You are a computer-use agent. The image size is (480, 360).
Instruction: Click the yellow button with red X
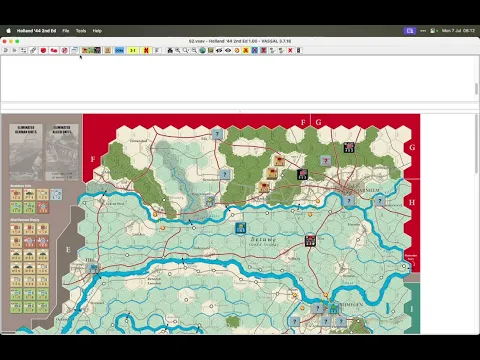146,50
